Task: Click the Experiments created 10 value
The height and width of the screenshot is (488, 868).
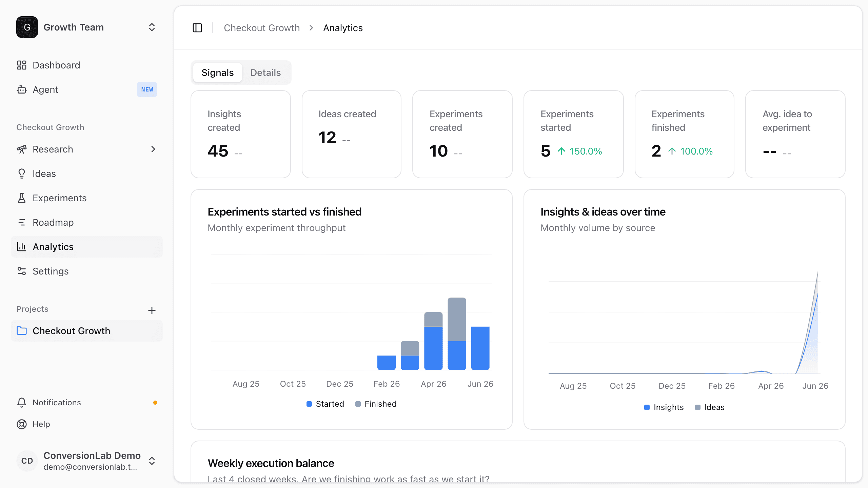Action: tap(439, 151)
